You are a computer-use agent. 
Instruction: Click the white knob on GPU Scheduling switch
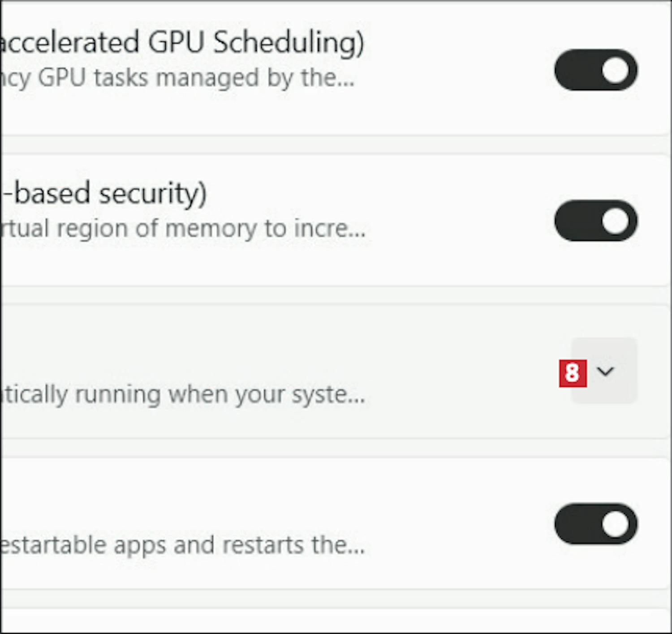615,70
